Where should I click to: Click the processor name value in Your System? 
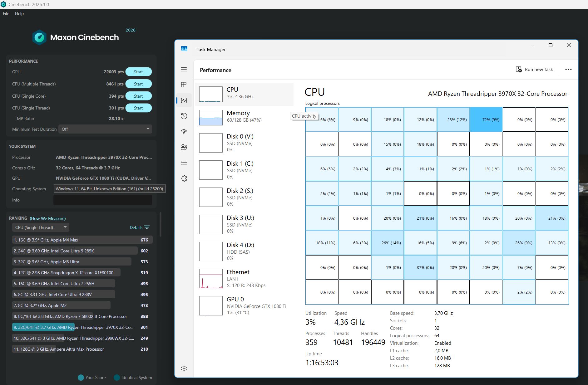click(x=104, y=157)
